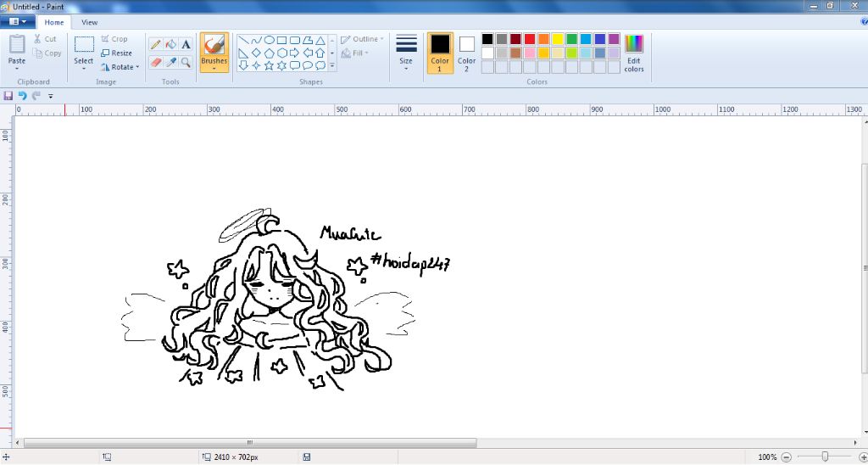
Task: Choose the Line shape
Action: (x=243, y=40)
